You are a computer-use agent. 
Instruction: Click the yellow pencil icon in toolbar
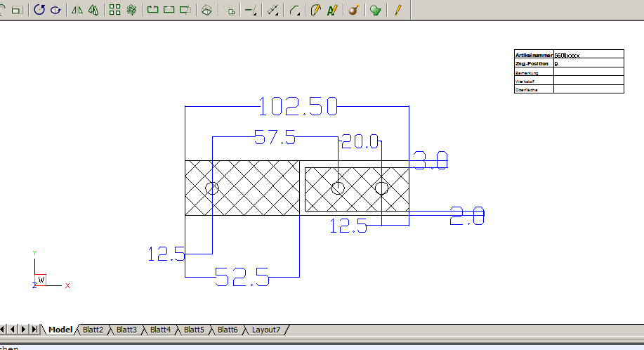[397, 10]
